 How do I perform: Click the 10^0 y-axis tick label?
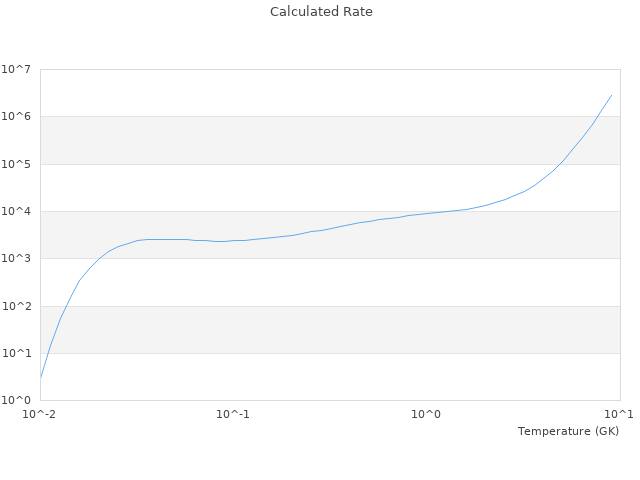click(x=16, y=401)
